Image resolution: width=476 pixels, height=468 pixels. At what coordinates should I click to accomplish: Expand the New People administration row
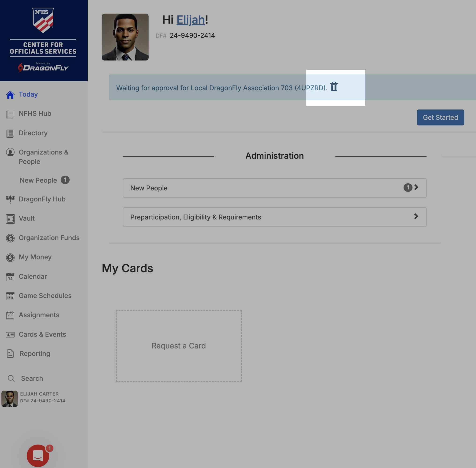pos(274,188)
